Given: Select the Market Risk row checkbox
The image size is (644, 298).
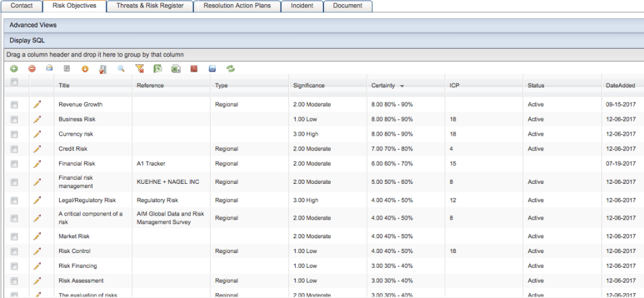Looking at the screenshot, I should coord(14,236).
